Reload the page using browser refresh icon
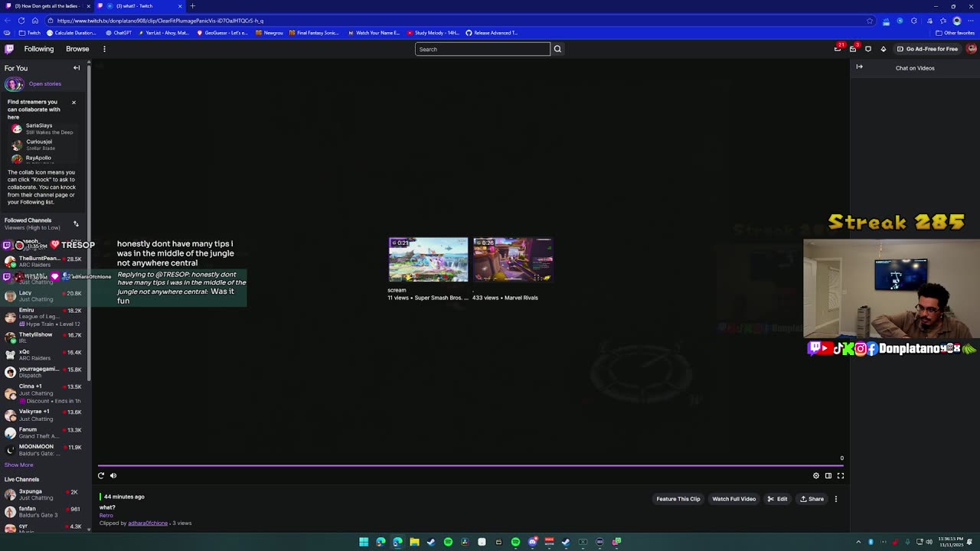 pyautogui.click(x=21, y=21)
